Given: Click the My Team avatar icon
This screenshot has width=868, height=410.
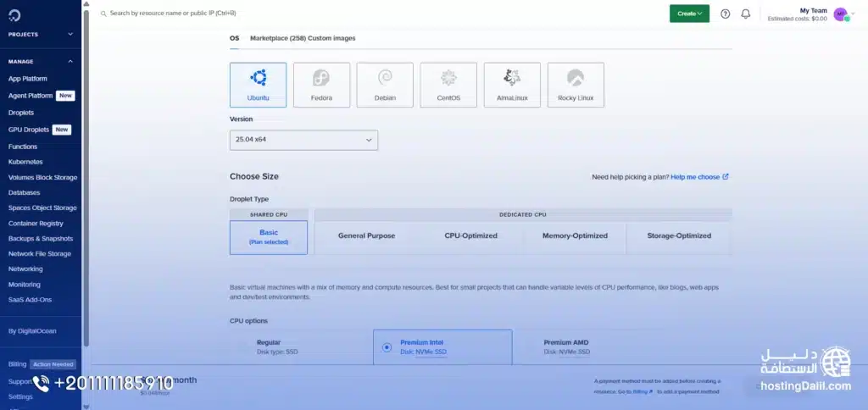Looking at the screenshot, I should (841, 14).
